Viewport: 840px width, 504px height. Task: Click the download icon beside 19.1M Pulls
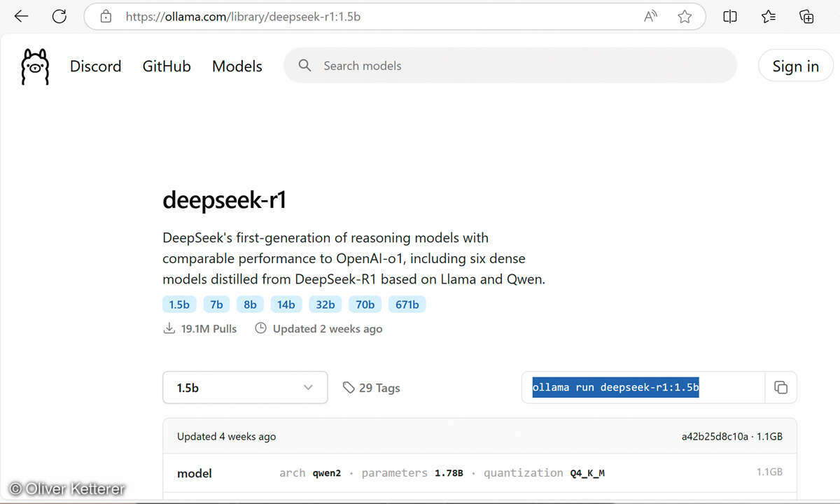169,328
